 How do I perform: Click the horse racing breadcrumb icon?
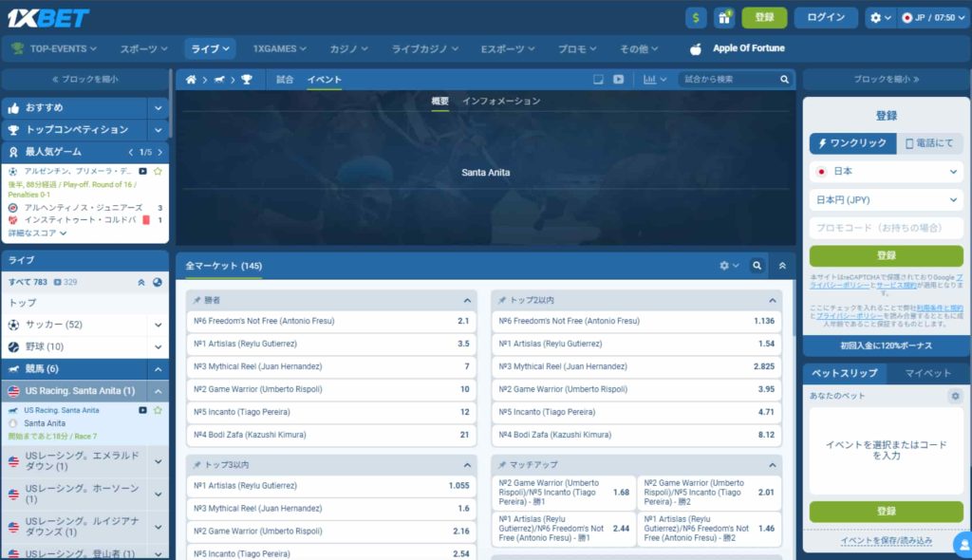pyautogui.click(x=219, y=80)
